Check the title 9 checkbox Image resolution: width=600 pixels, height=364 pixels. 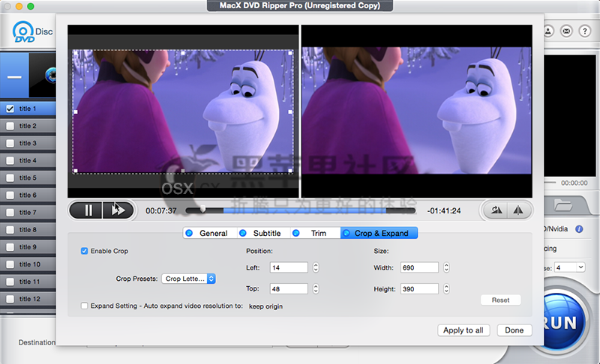10,247
